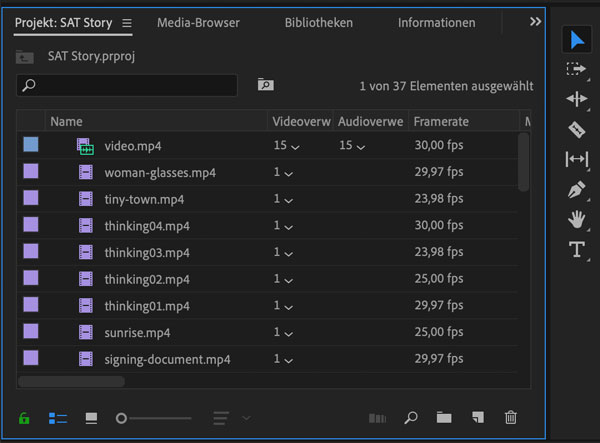600x443 pixels.
Task: Select the woman-glasses.mp4 file name
Action: coord(160,173)
